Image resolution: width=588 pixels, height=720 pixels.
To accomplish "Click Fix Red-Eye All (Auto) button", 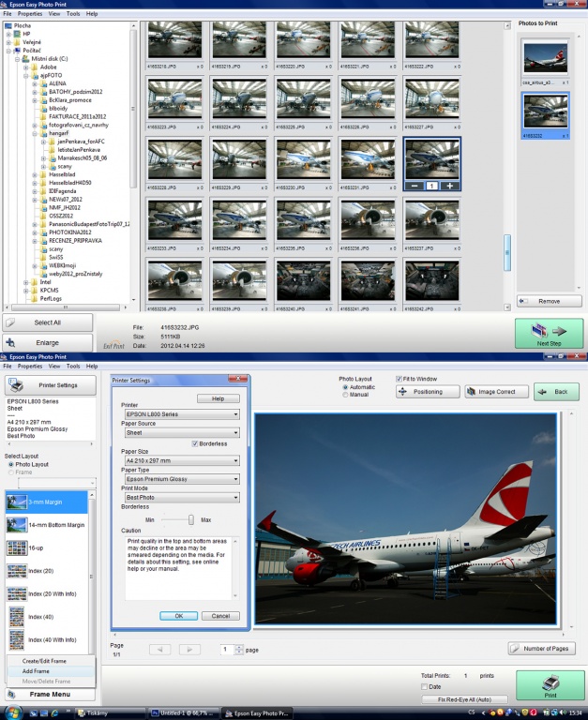I will pyautogui.click(x=464, y=699).
